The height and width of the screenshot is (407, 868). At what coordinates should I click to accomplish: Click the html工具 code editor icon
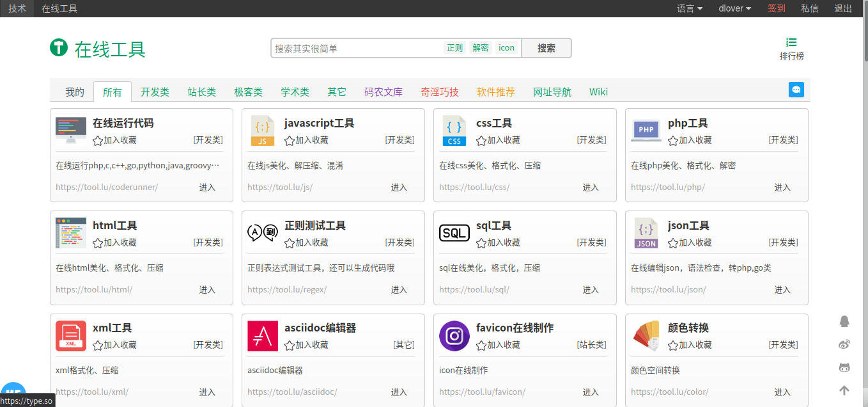71,233
